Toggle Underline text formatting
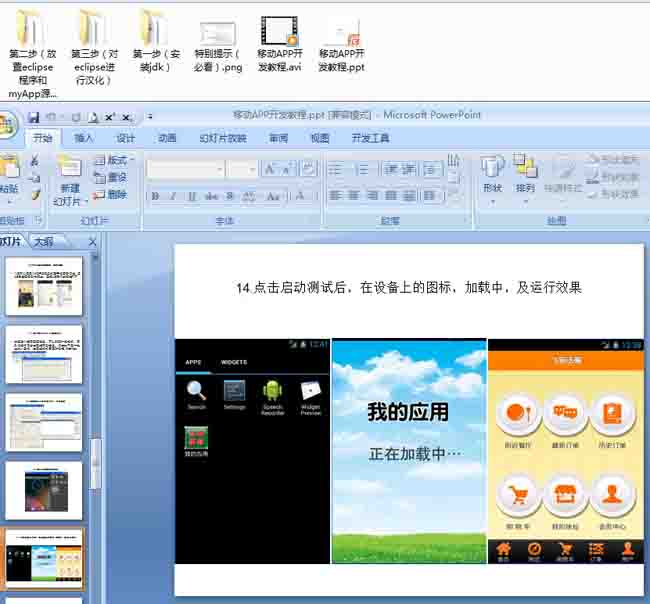Screen dimensions: 650x604 190,197
